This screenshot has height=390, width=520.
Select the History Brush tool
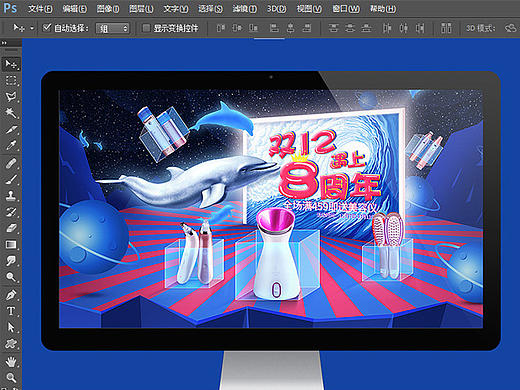(x=11, y=212)
